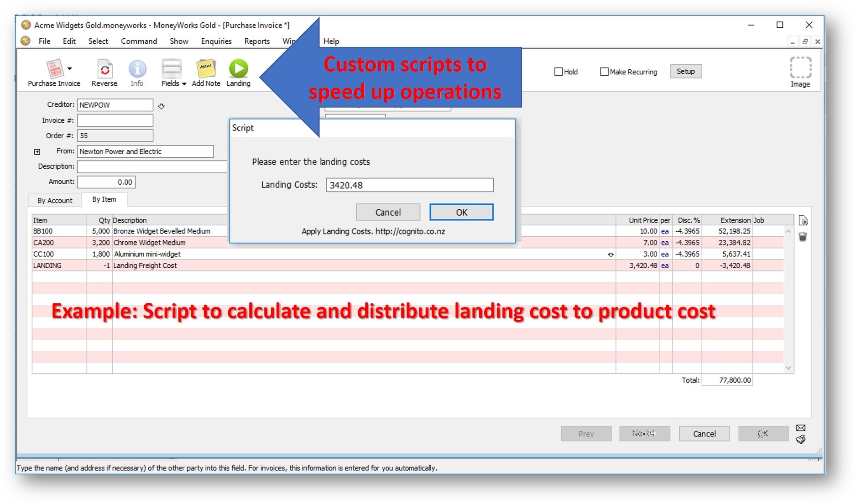Click the Add Note icon
This screenshot has height=504, width=856.
pos(206,68)
